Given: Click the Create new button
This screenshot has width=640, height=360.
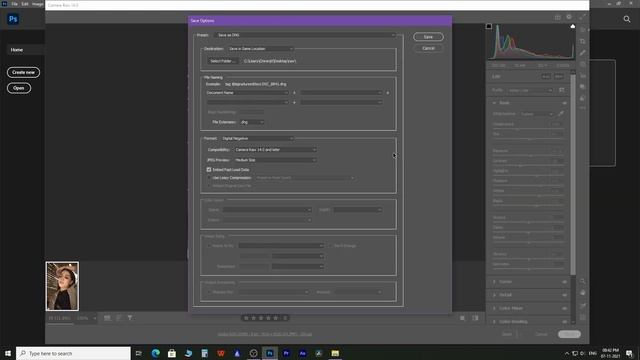Looking at the screenshot, I should (x=23, y=72).
